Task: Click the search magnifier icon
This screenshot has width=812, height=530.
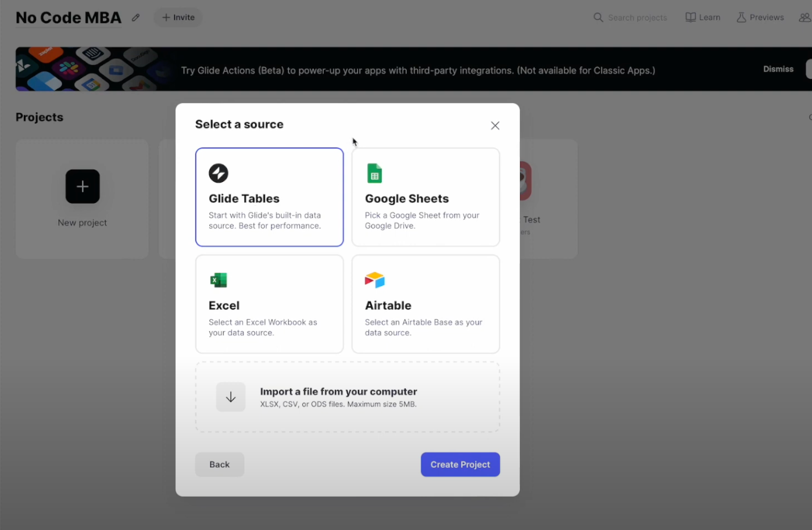Action: (598, 17)
